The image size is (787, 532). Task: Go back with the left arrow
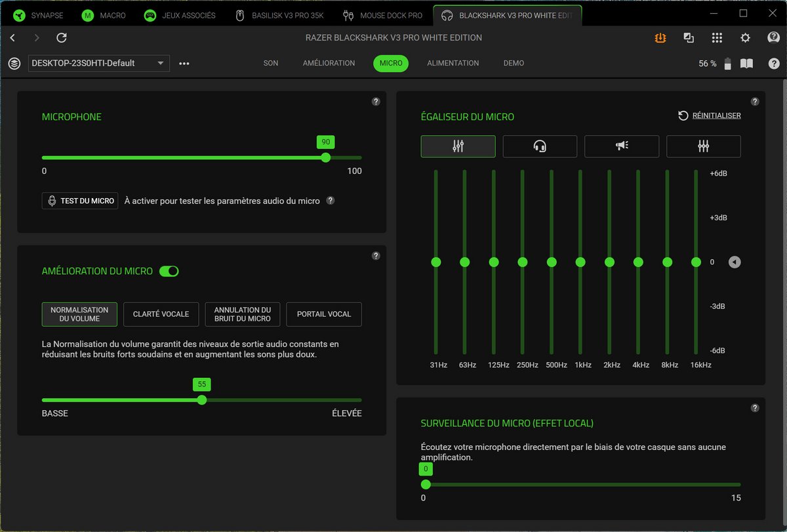[12, 38]
